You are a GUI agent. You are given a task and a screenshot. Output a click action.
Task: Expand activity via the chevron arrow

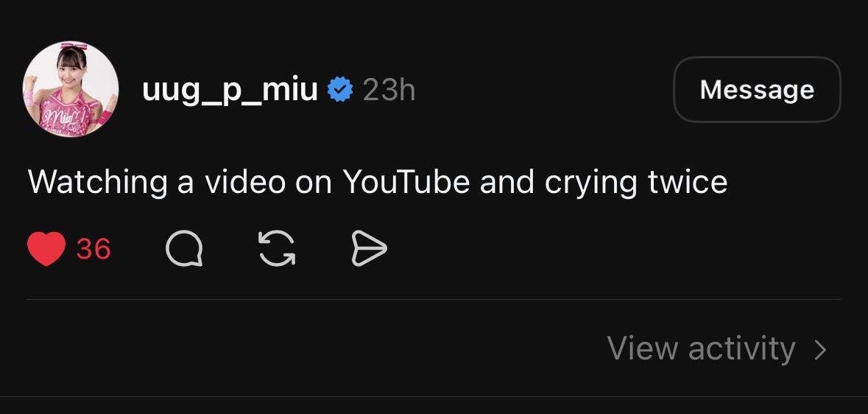point(821,350)
